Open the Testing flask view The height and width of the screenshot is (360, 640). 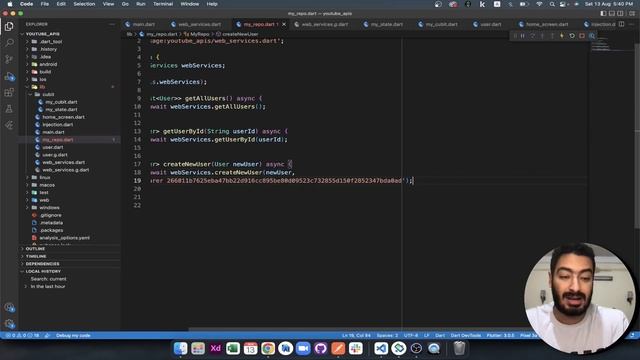(9, 109)
